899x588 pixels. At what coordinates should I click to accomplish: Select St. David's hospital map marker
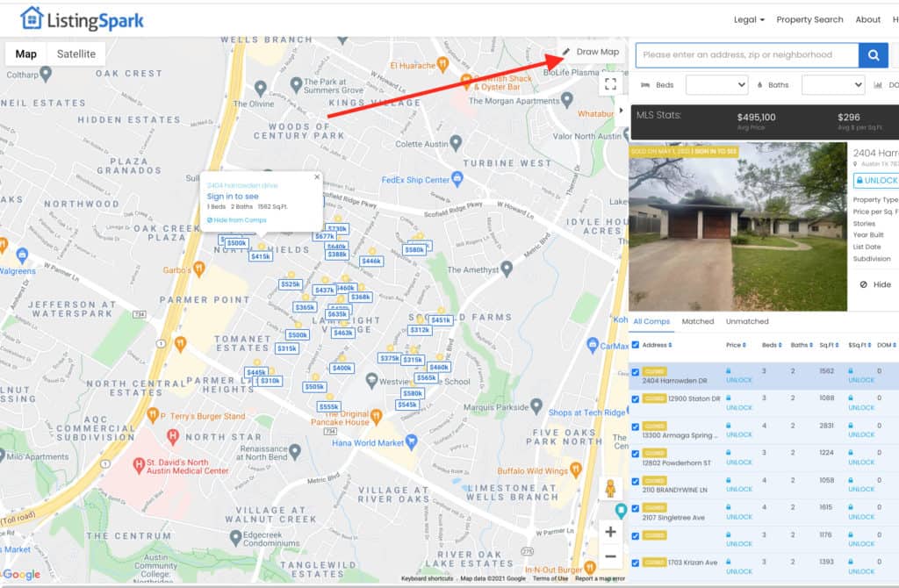138,465
